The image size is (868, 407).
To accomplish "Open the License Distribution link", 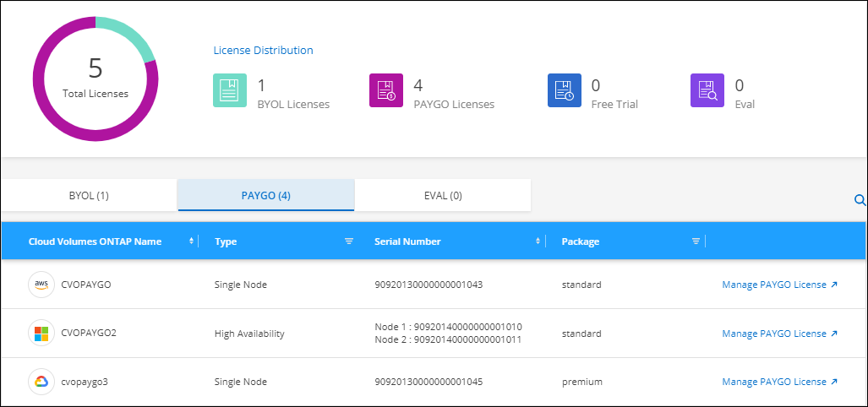I will point(263,50).
